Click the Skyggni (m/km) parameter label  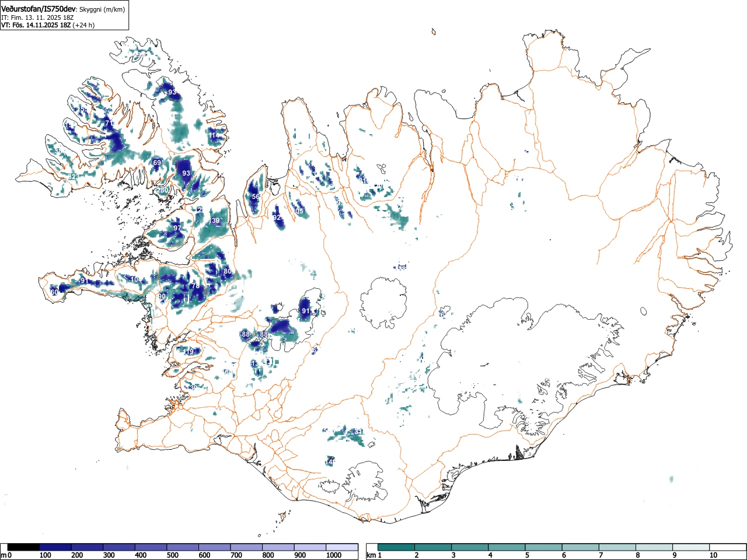[x=102, y=9]
